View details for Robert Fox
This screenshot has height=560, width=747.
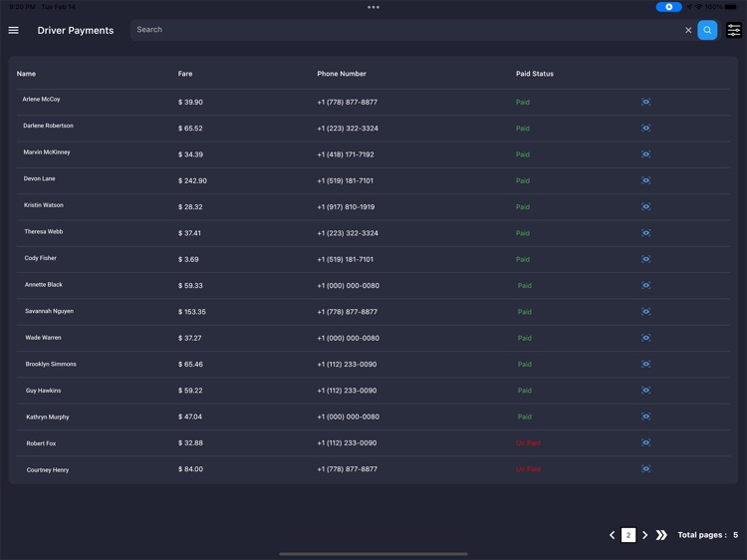pos(645,442)
